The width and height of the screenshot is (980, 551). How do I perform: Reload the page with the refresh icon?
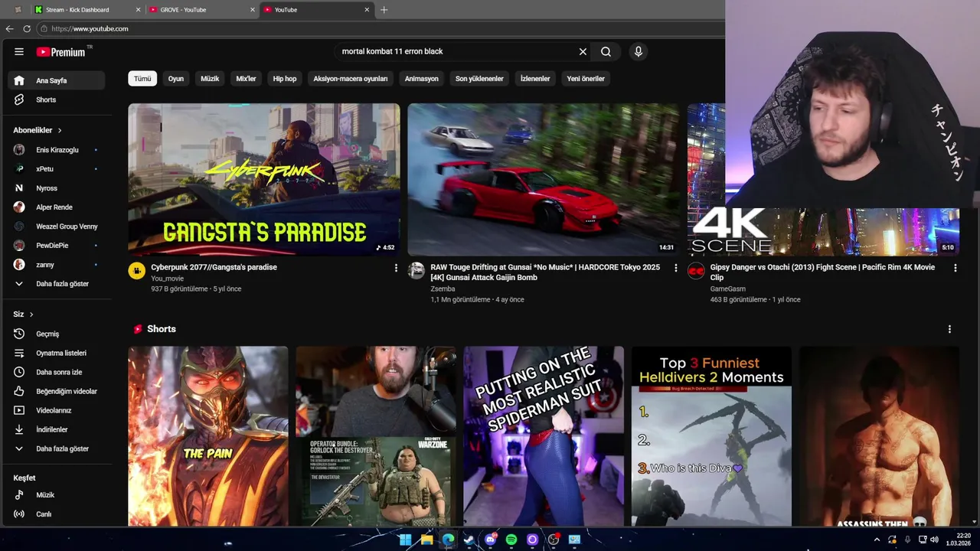coord(27,28)
